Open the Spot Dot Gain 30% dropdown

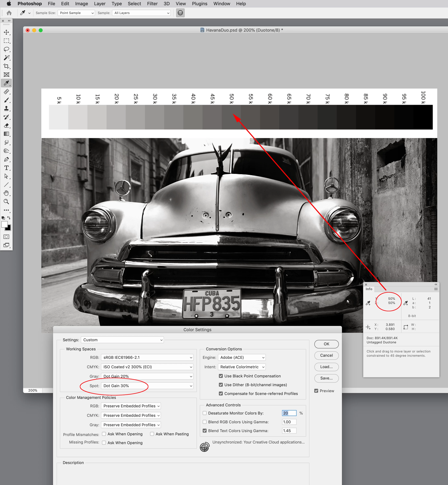point(147,386)
